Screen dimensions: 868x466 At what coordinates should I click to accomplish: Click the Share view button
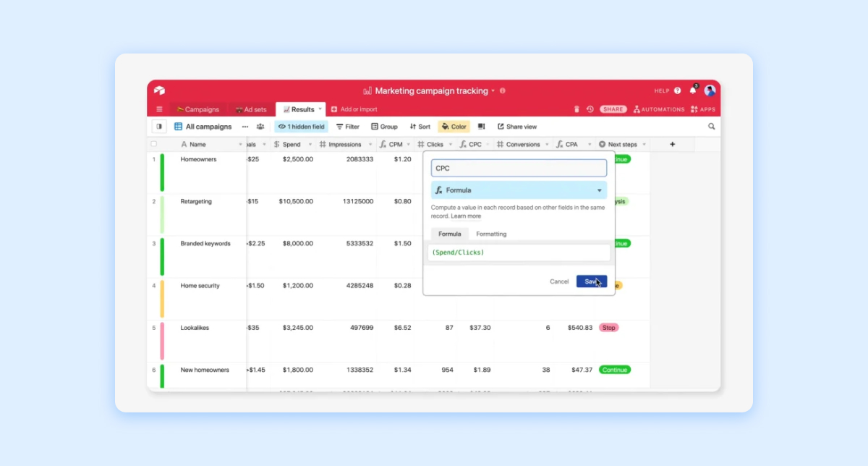tap(517, 127)
